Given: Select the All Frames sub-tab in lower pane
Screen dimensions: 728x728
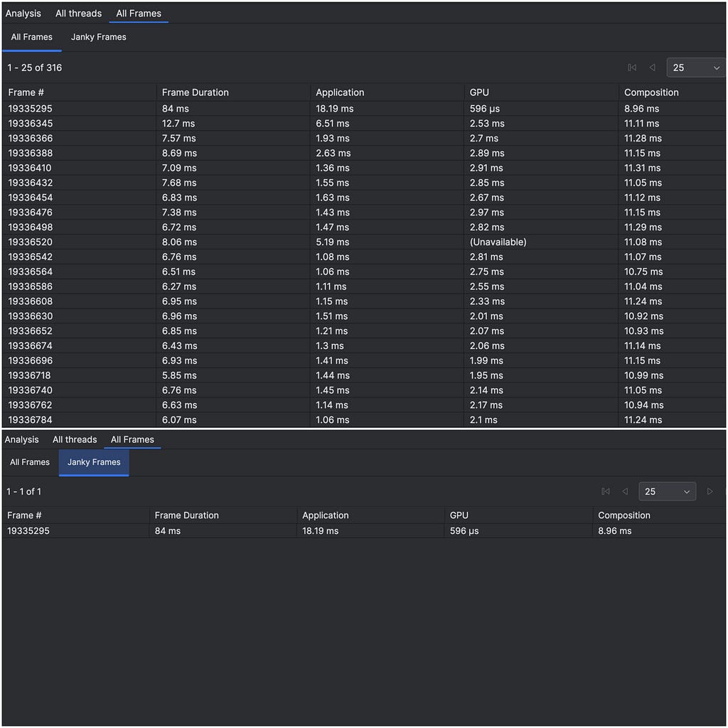Looking at the screenshot, I should pyautogui.click(x=30, y=462).
